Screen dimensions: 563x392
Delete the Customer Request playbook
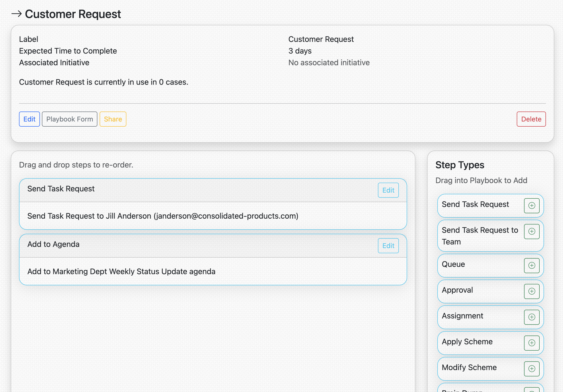531,119
